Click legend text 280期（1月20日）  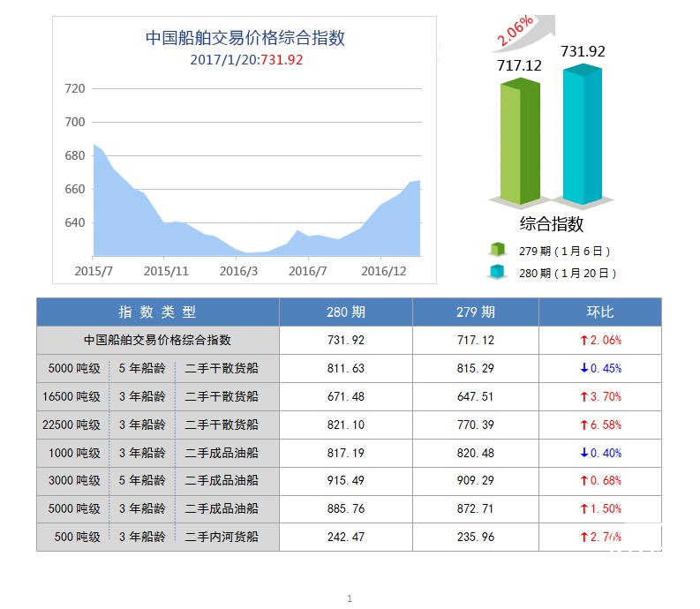coord(568,273)
